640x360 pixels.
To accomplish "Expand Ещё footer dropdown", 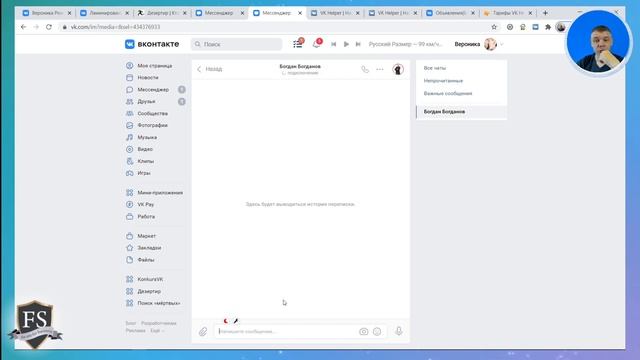I will (x=157, y=331).
